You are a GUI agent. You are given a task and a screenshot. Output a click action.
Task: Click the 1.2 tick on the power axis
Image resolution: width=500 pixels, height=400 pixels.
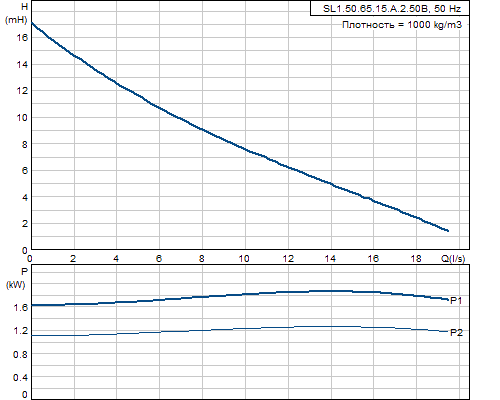click(x=21, y=331)
